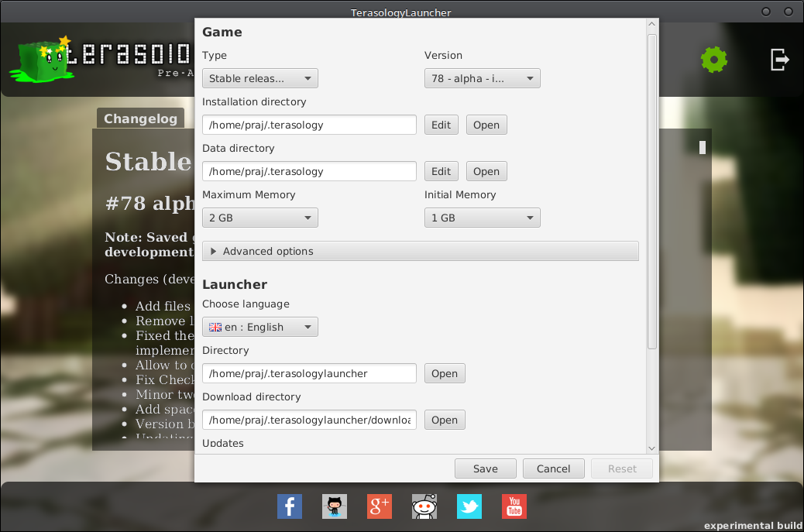The image size is (804, 532).
Task: Click the launcher Directory path field
Action: 309,373
